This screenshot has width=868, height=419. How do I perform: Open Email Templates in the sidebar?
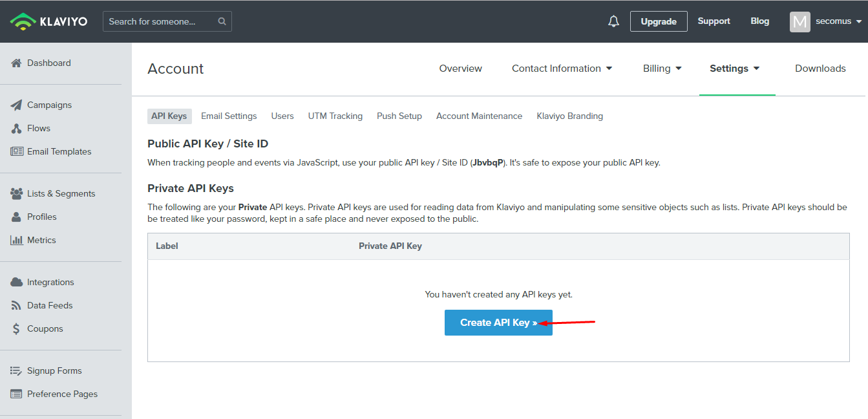(59, 151)
